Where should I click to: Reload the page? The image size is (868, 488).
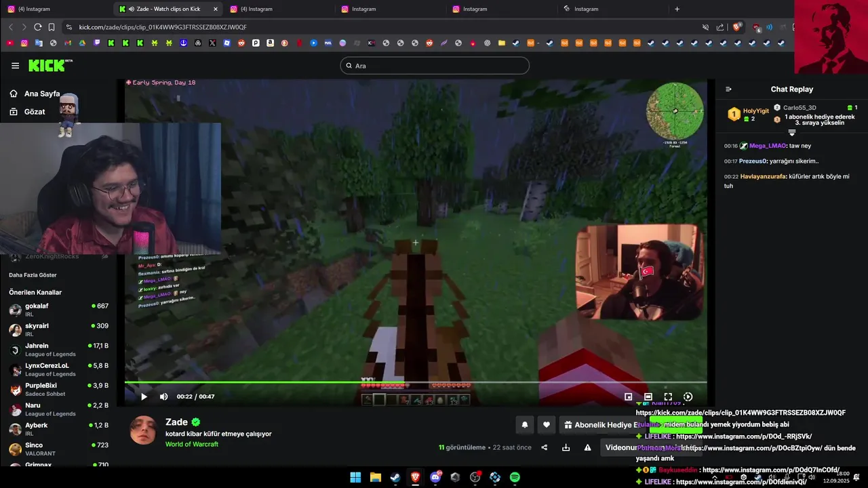pyautogui.click(x=37, y=27)
